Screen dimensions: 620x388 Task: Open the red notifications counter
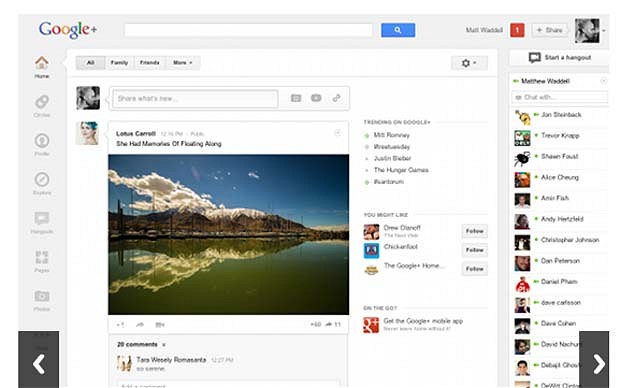tap(517, 30)
